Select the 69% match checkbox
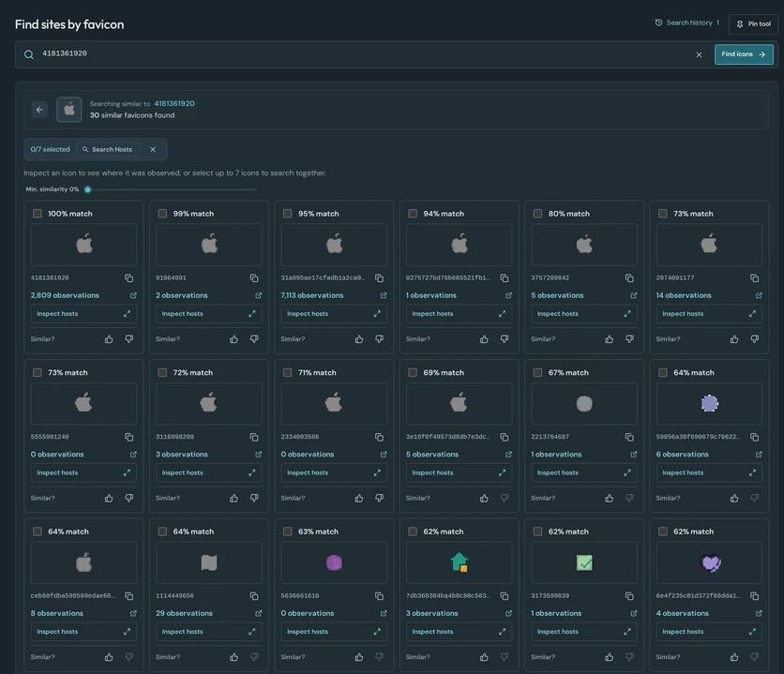784x674 pixels. [x=413, y=372]
